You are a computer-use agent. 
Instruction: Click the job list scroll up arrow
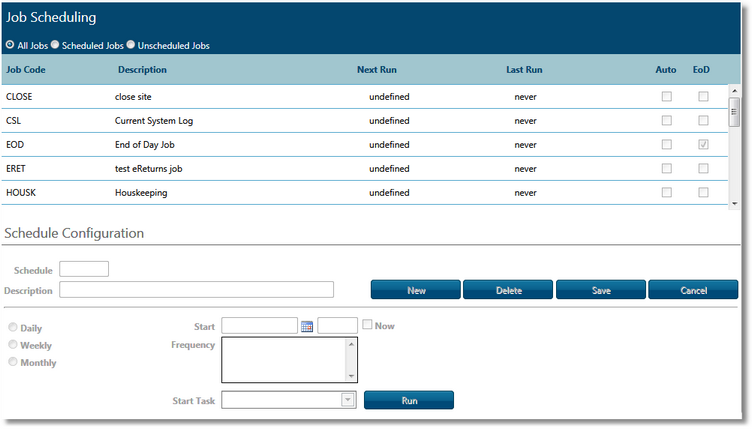point(734,90)
